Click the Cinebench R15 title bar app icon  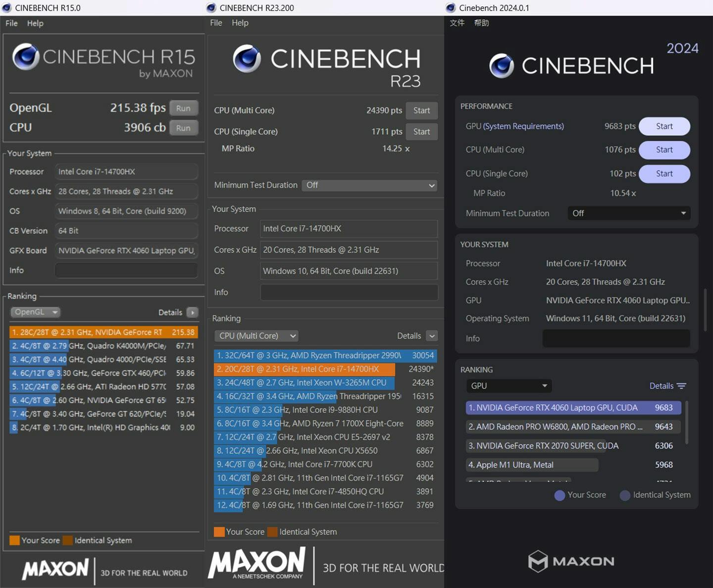(7, 7)
